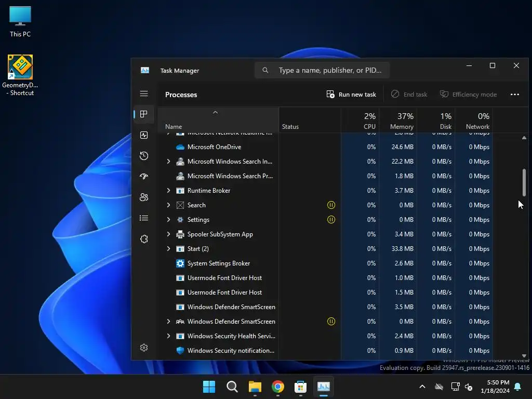
Task: Open the App history page icon
Action: 144,156
